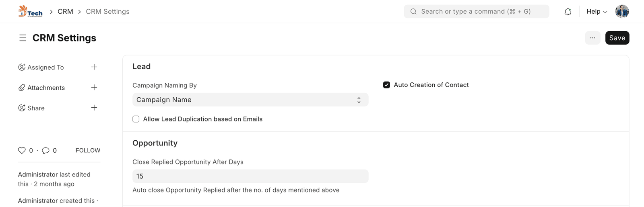The height and width of the screenshot is (207, 644).
Task: Go to CRM in the breadcrumb
Action: pos(65,12)
